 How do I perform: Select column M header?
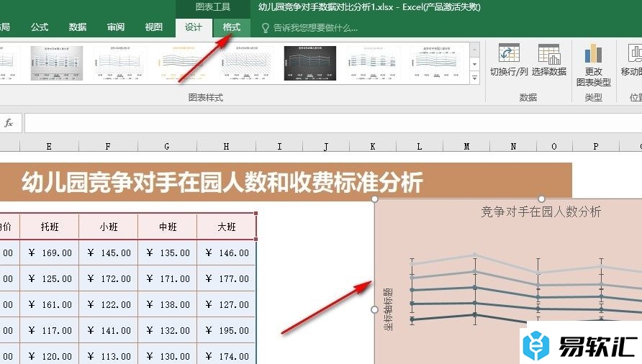(x=466, y=146)
